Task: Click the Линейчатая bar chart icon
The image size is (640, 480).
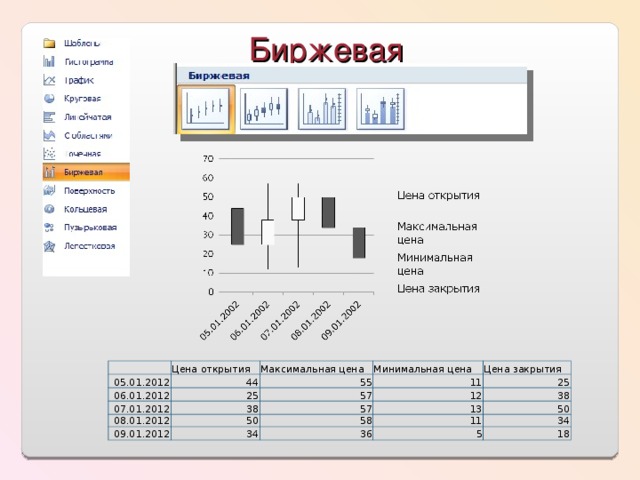Action: coord(49,117)
